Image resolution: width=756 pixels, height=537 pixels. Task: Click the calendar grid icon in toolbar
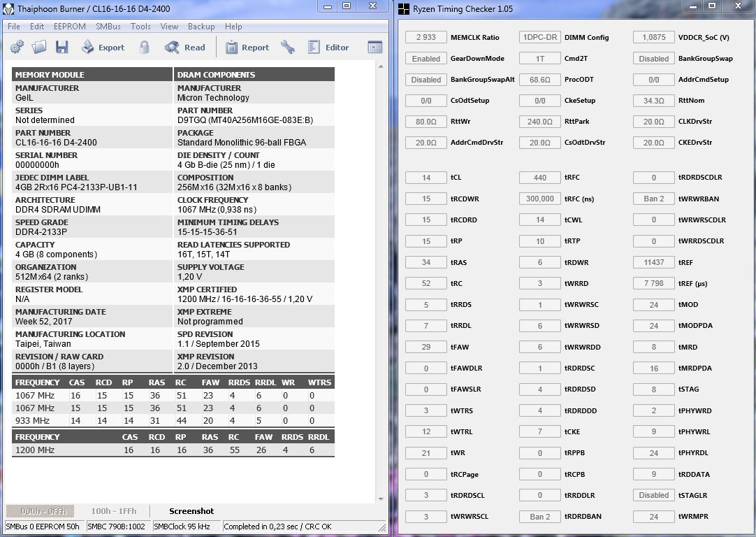tap(375, 47)
